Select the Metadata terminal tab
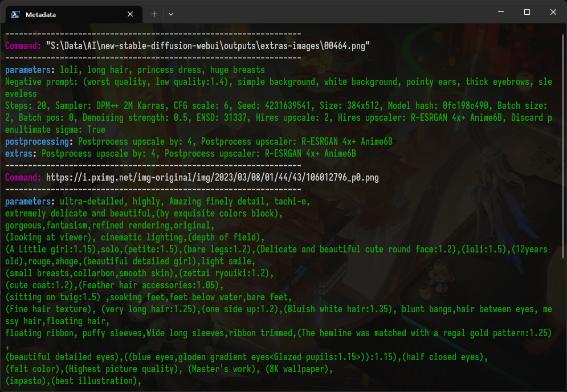 point(74,14)
